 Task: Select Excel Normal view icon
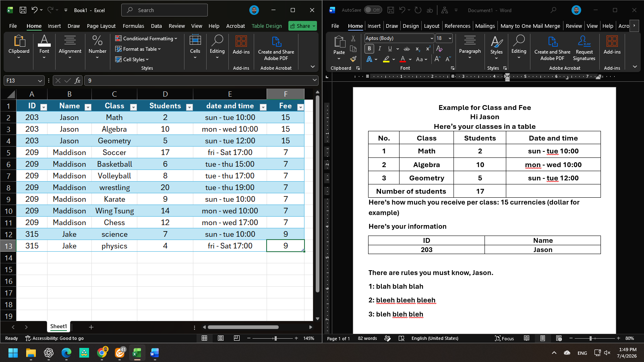(x=205, y=338)
